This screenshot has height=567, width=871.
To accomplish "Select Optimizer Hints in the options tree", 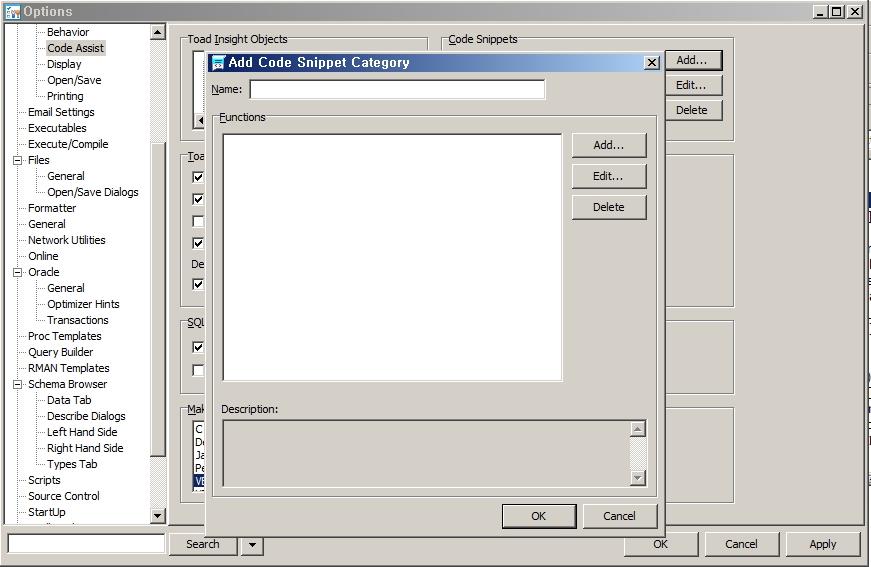I will click(x=83, y=304).
